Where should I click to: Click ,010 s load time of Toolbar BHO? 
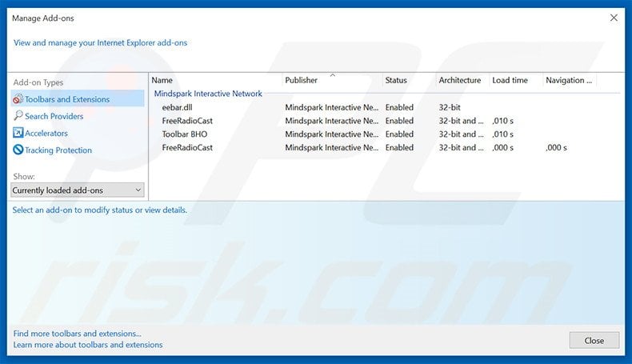[502, 134]
